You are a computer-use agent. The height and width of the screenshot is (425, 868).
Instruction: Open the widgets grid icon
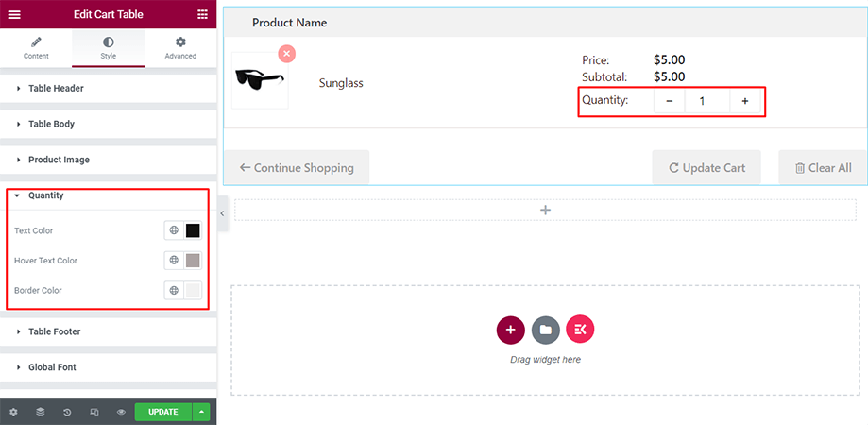point(202,14)
